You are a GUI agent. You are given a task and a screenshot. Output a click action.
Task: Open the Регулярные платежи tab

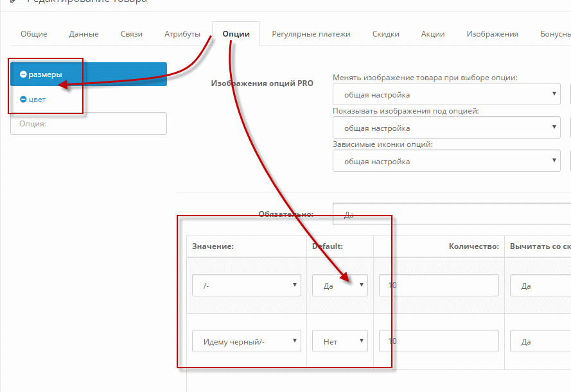pyautogui.click(x=311, y=34)
